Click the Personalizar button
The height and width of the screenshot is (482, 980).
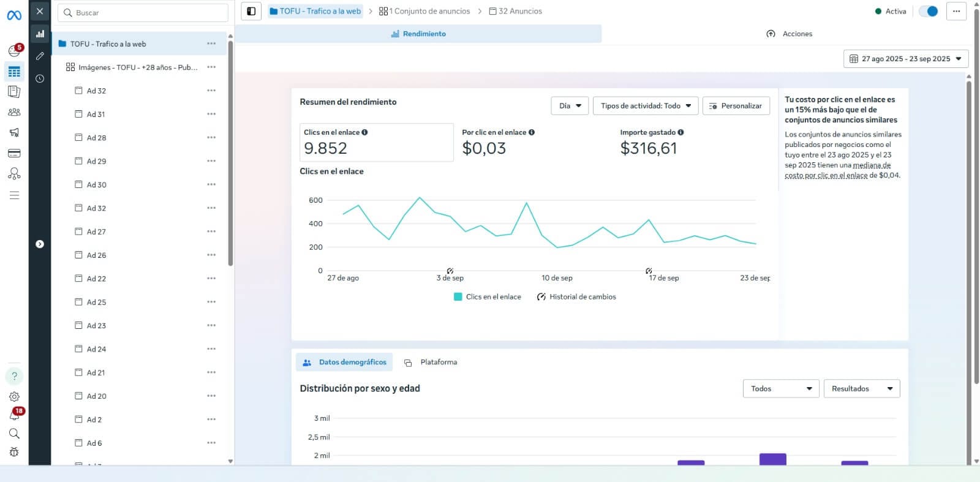point(736,106)
